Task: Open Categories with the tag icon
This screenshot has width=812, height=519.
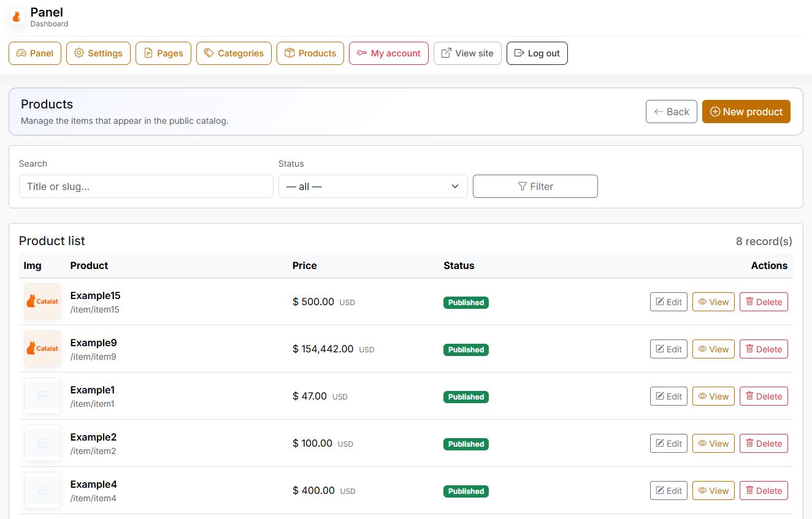Action: click(x=234, y=53)
